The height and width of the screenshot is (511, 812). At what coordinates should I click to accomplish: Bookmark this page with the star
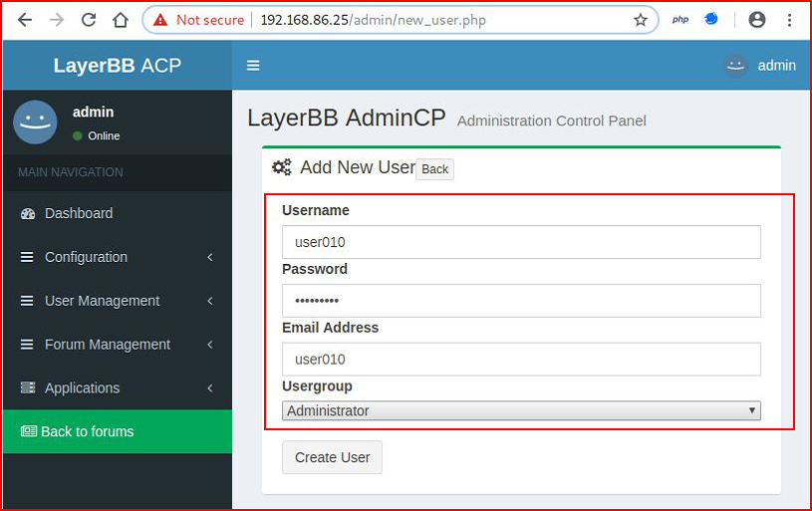click(641, 20)
